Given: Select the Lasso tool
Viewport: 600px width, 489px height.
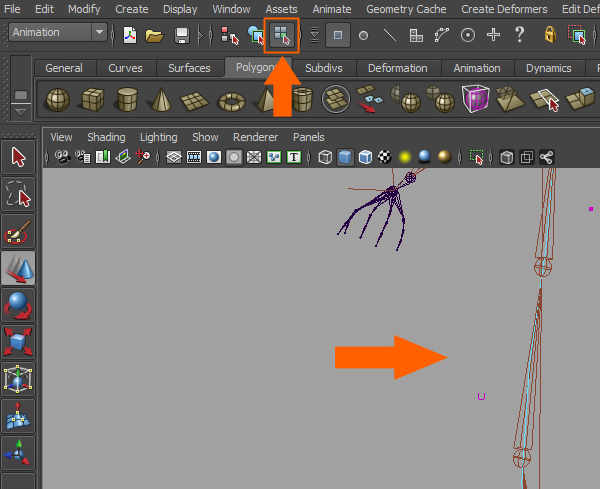Looking at the screenshot, I should (x=18, y=194).
